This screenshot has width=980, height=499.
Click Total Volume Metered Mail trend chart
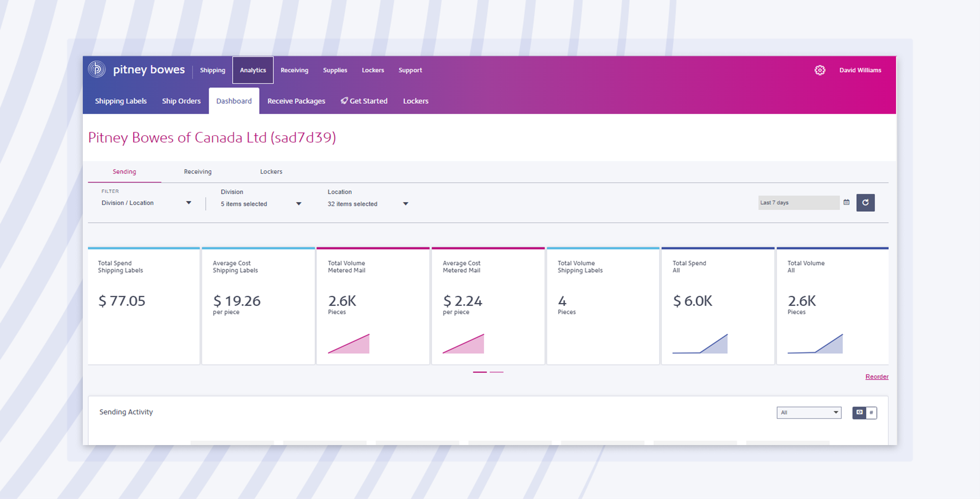pos(348,344)
